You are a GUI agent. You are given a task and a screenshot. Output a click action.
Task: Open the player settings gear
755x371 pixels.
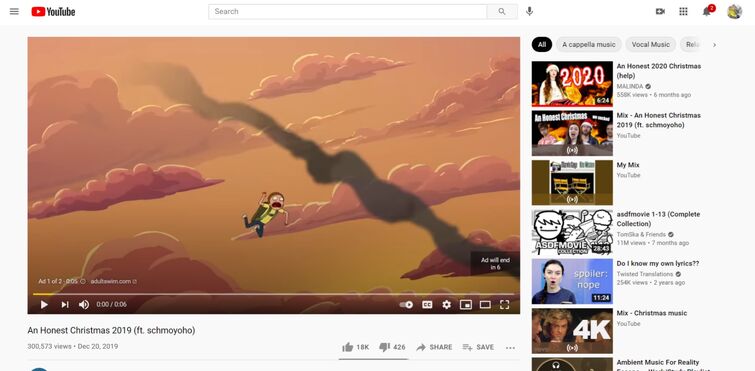tap(447, 305)
